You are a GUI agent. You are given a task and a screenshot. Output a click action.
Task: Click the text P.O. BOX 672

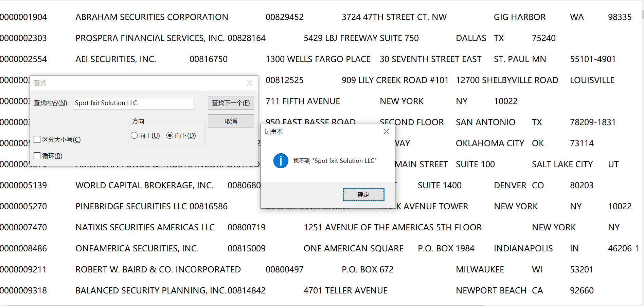[368, 269]
